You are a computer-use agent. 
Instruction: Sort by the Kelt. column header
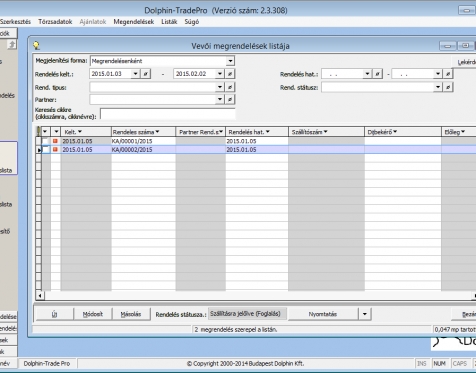86,132
